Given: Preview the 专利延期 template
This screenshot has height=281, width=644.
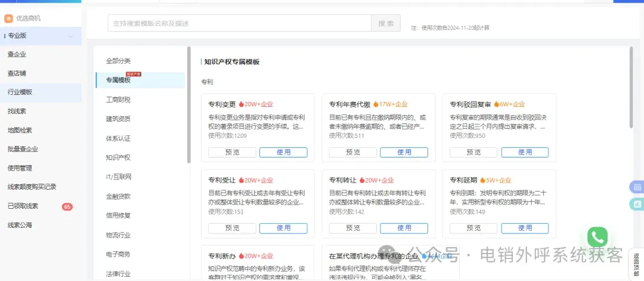Looking at the screenshot, I should (x=473, y=228).
